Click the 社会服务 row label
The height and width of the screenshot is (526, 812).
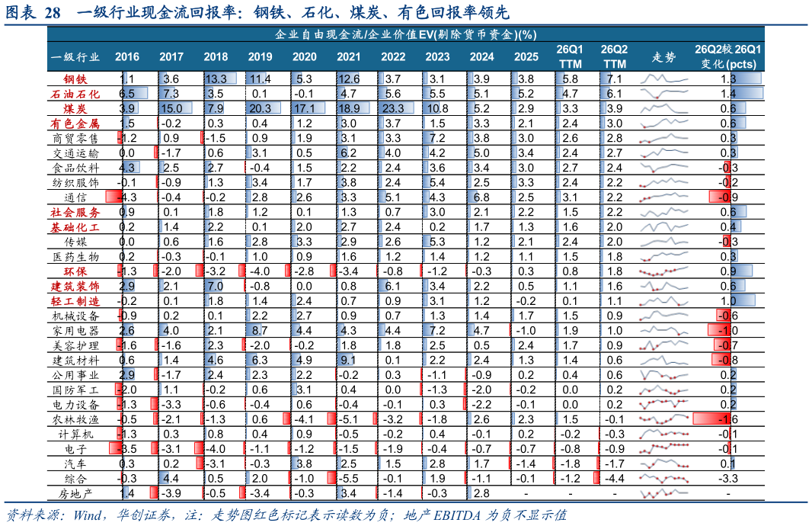(x=75, y=213)
